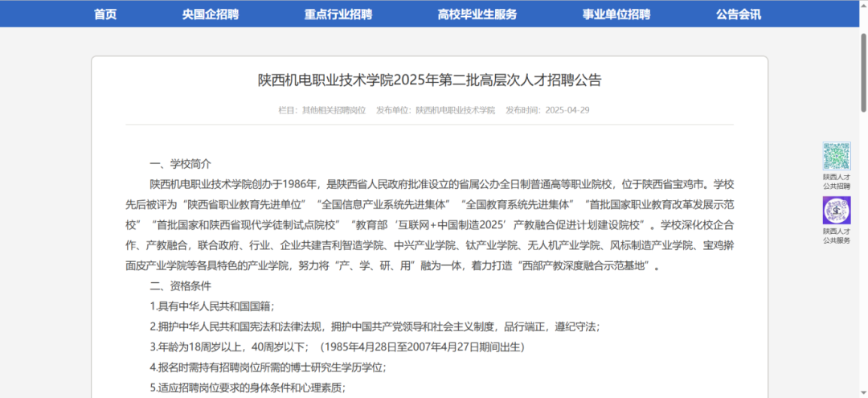Image resolution: width=868 pixels, height=398 pixels.
Task: Click the PhD degree requirement line item 4
Action: click(x=268, y=367)
